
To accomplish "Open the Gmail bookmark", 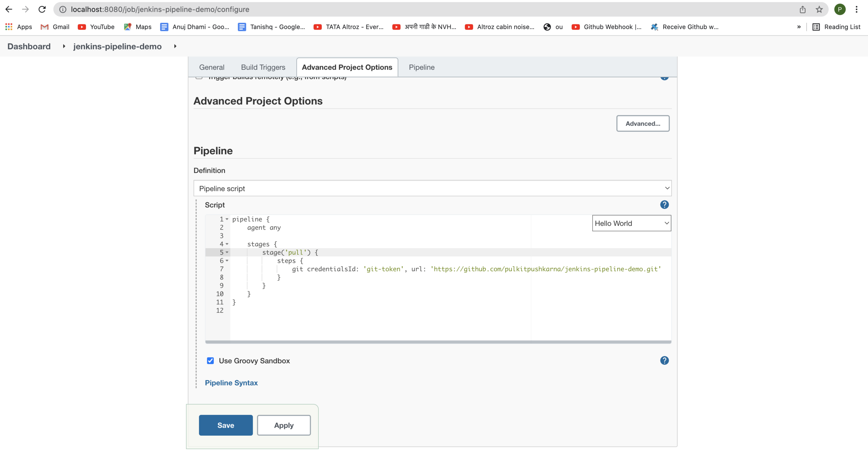I will point(55,27).
